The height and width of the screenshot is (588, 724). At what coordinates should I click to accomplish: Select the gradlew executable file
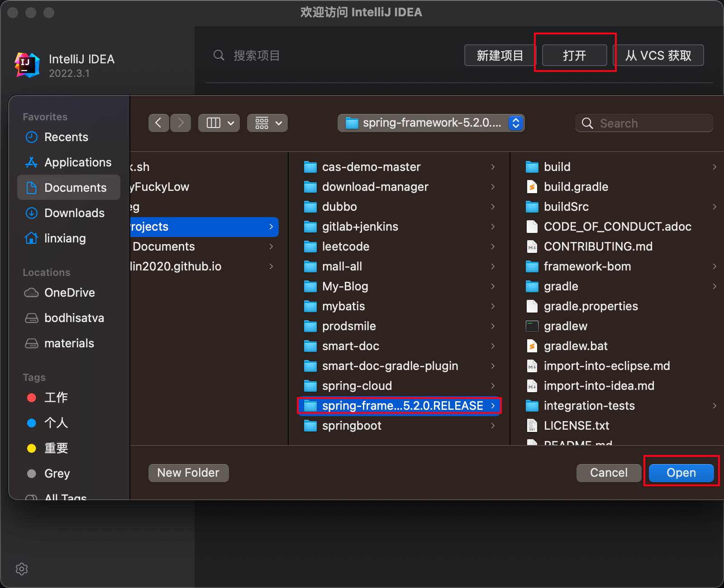point(621,326)
